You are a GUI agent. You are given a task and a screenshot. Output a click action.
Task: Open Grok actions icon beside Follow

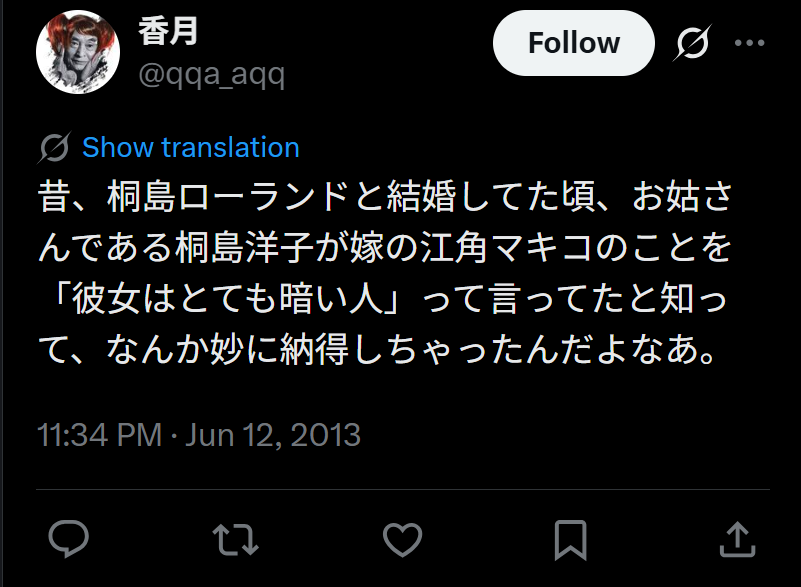tap(690, 44)
